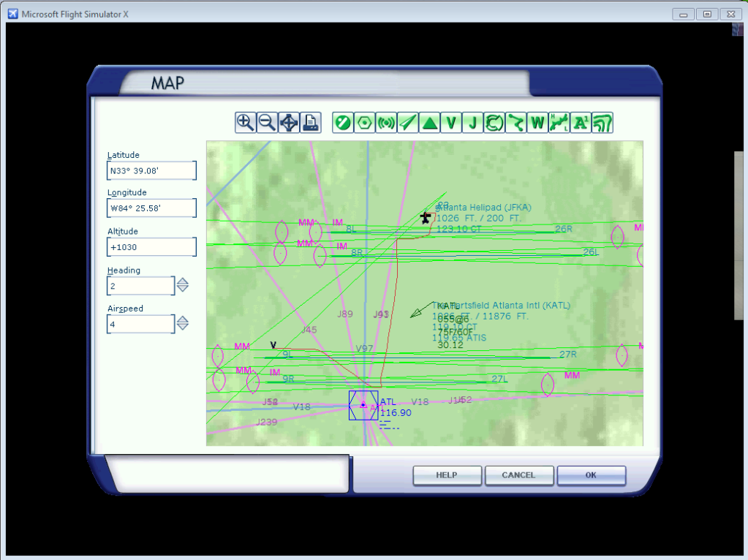Click the aircraft symbol on the map
This screenshot has width=748, height=560.
coord(426,218)
